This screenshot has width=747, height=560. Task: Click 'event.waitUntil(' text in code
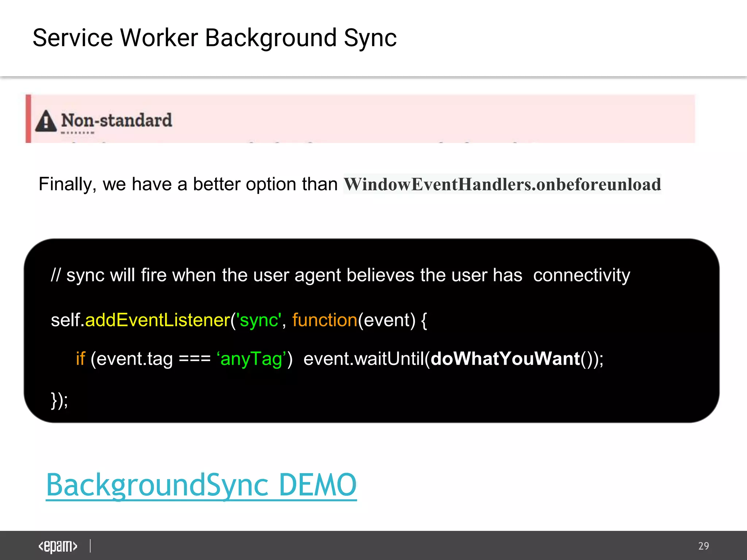(367, 358)
